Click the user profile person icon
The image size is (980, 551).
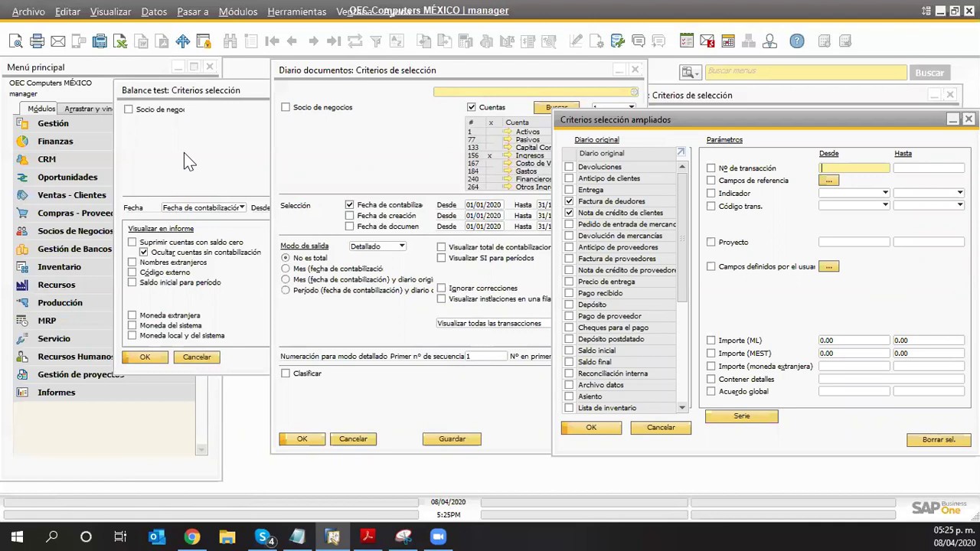coord(770,41)
